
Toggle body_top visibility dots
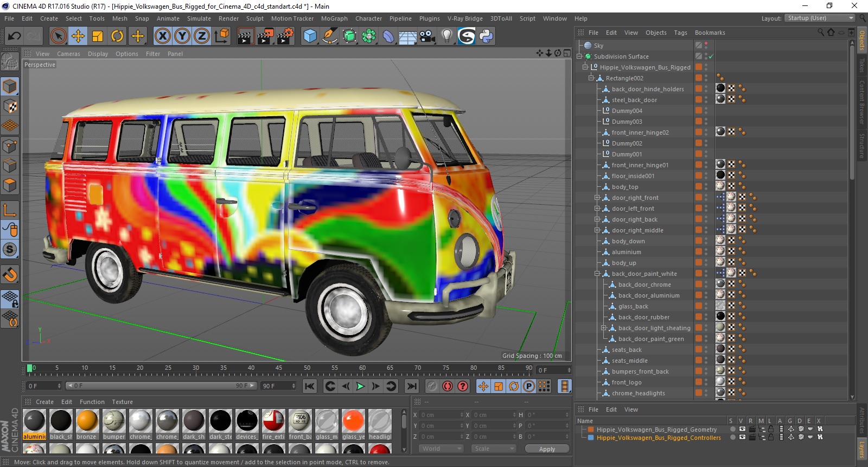coord(706,187)
